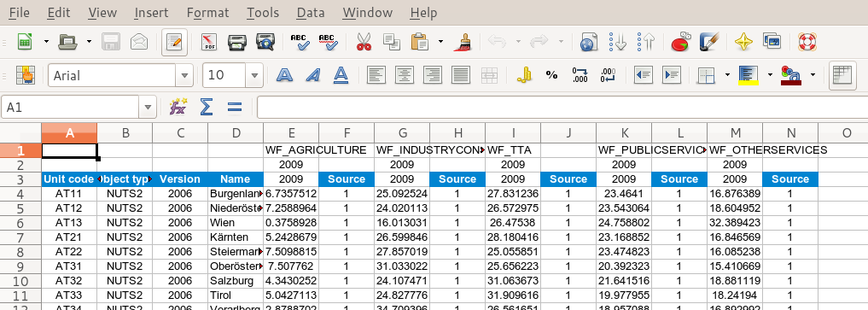Select column E header

[x=291, y=133]
